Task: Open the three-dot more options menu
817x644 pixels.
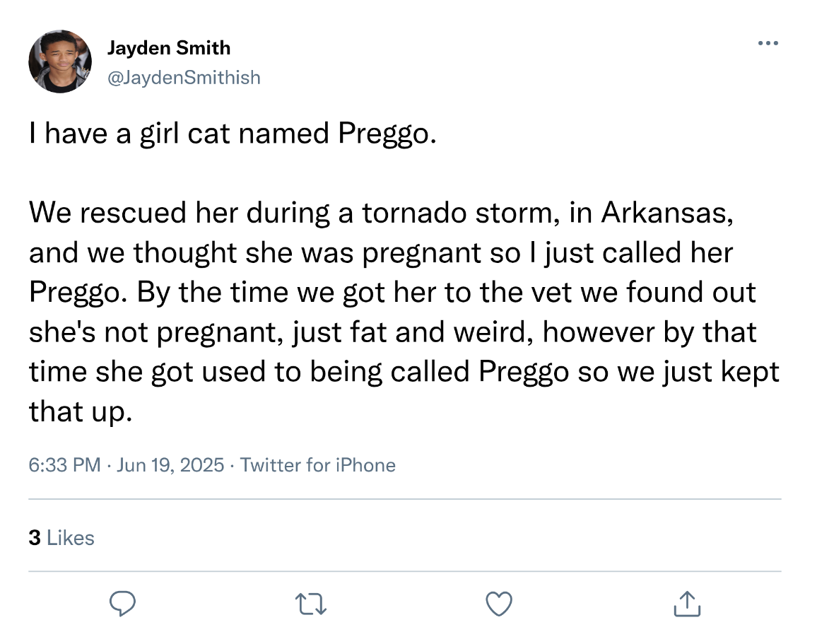Action: [x=768, y=44]
